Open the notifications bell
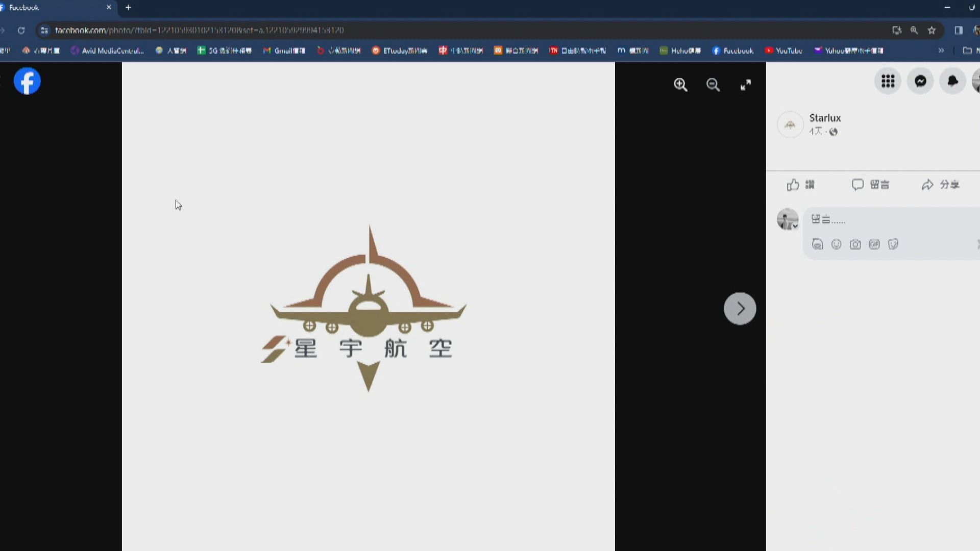 pos(952,81)
